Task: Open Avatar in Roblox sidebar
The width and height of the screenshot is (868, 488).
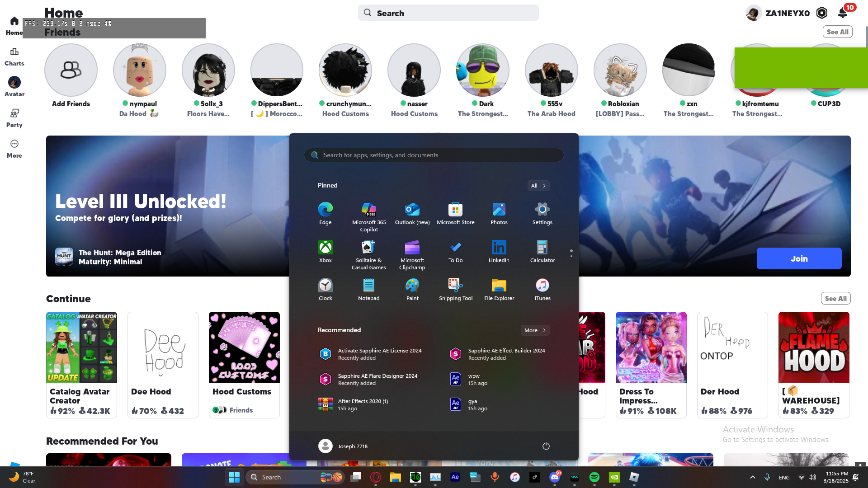Action: (x=14, y=87)
